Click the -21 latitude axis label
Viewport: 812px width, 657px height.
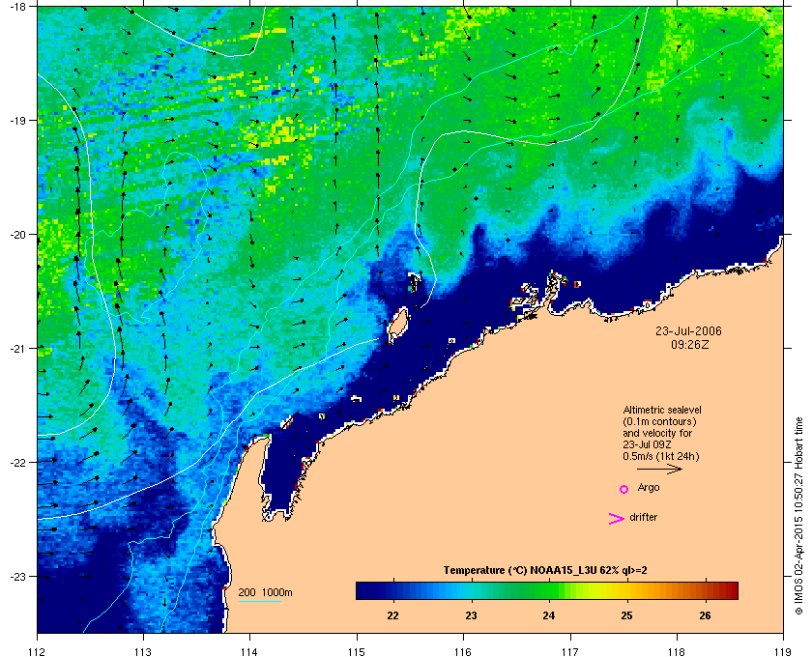[x=16, y=349]
